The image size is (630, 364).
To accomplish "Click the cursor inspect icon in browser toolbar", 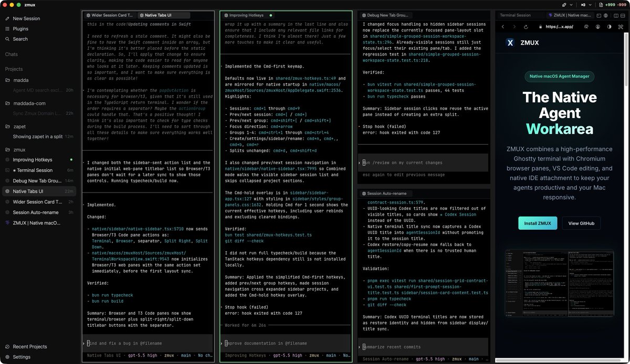I will click(586, 27).
